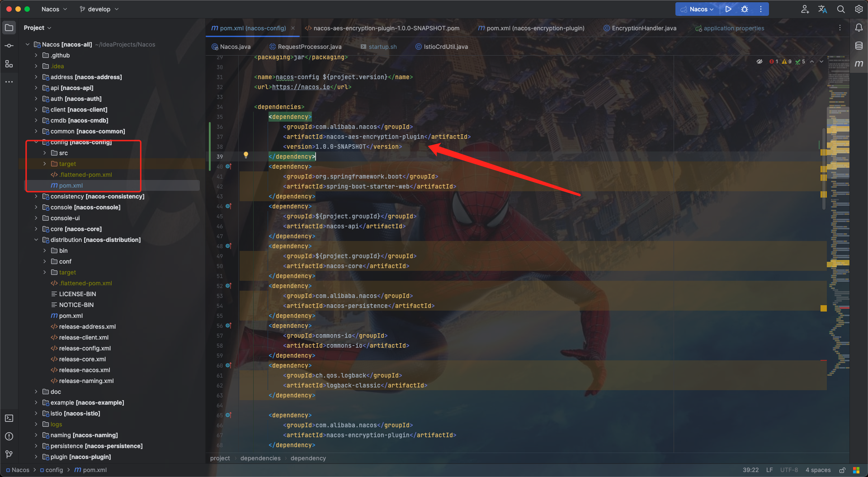Open the Database tool window
Viewport: 868px width, 477px height.
tap(859, 46)
